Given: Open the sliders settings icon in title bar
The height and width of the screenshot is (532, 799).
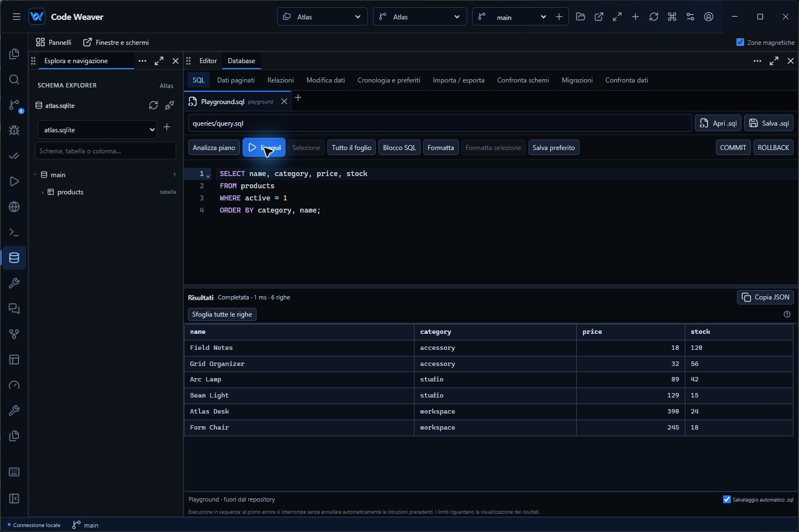Looking at the screenshot, I should (690, 17).
